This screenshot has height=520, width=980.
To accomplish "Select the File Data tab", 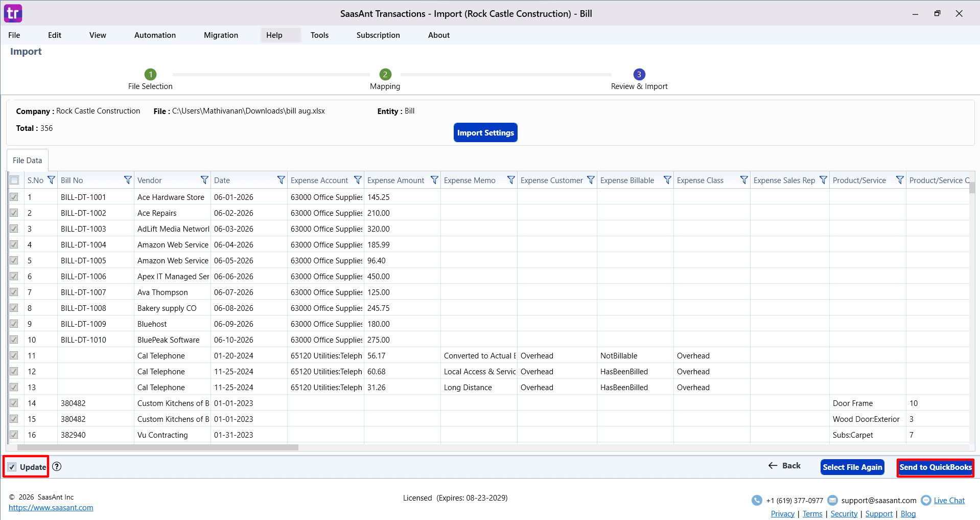I will click(x=28, y=161).
